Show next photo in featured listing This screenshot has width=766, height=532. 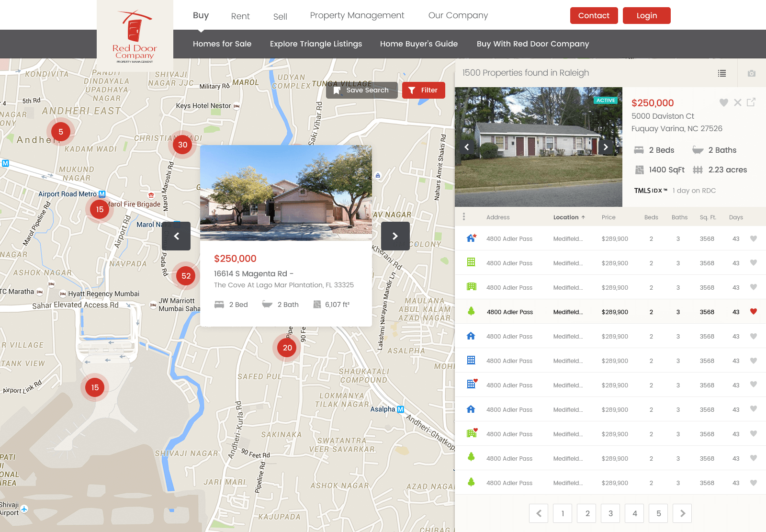coord(606,147)
